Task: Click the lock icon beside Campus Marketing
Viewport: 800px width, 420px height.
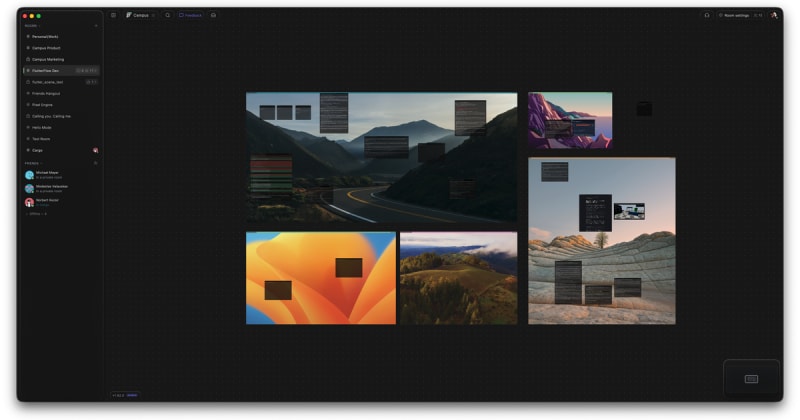Action: pos(28,59)
